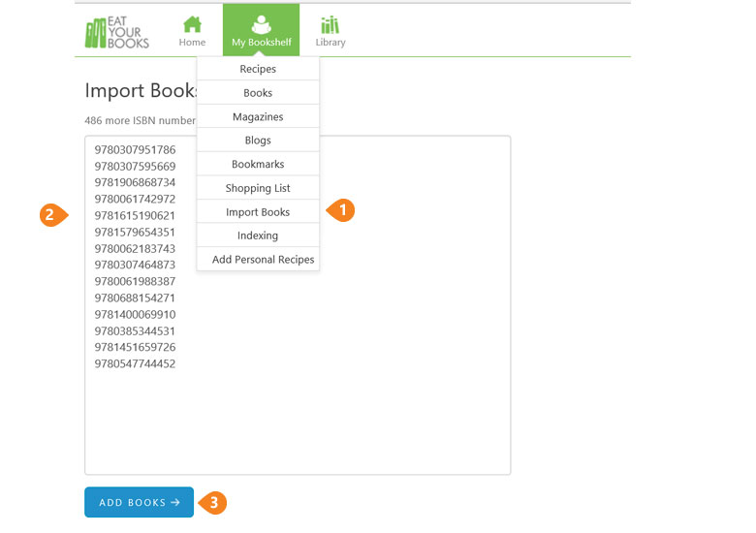Click the orange step 3 marker

(213, 503)
